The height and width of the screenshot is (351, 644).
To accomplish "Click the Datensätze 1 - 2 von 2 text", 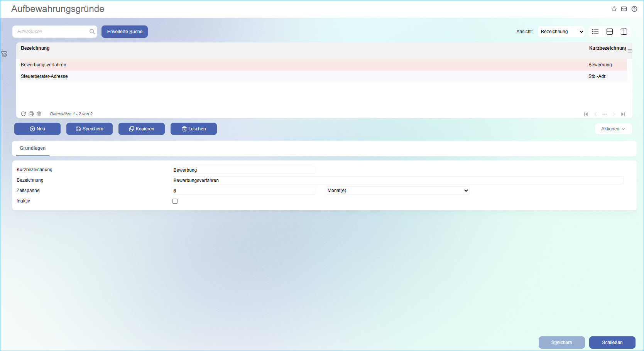I will coord(71,114).
